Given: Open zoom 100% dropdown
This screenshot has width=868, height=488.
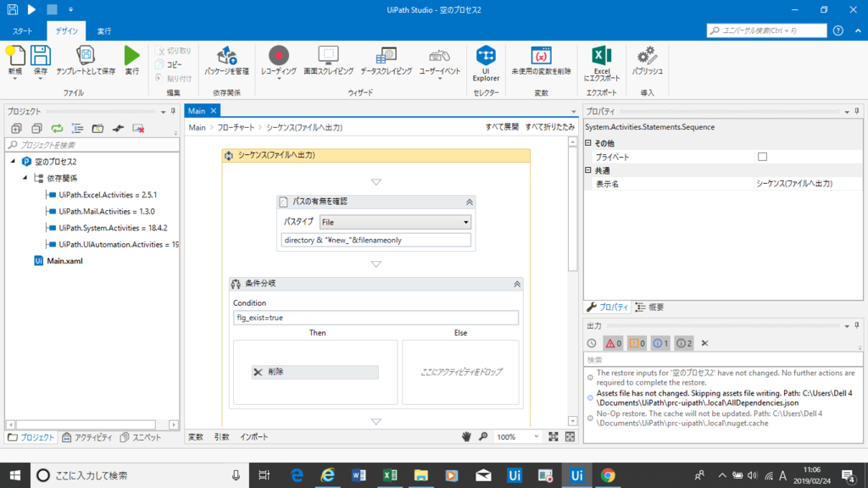Looking at the screenshot, I should tap(537, 436).
